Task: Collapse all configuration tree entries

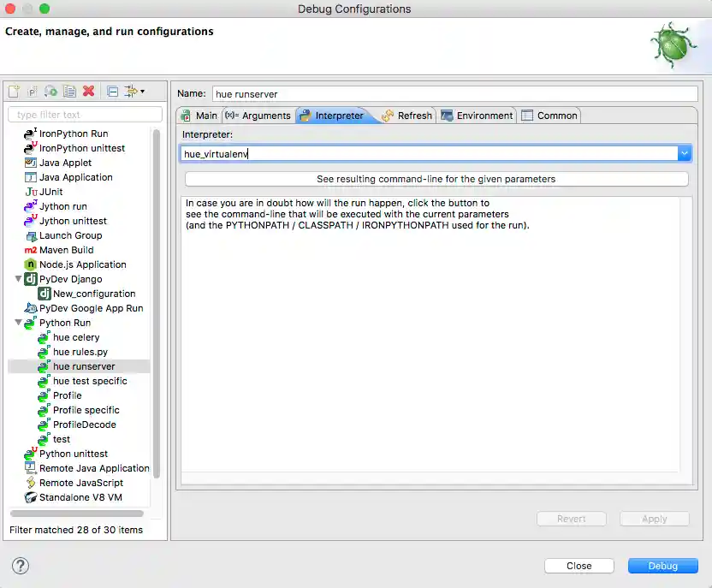Action: click(x=112, y=91)
